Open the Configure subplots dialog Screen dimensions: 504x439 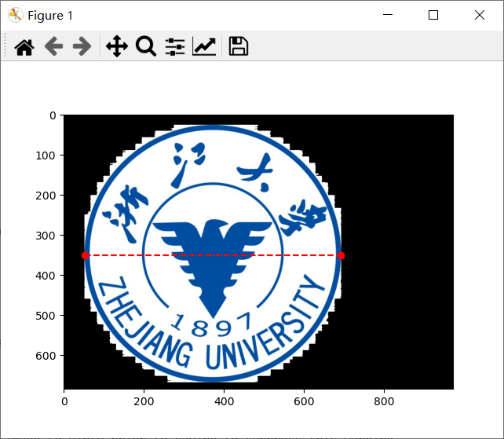tap(174, 47)
